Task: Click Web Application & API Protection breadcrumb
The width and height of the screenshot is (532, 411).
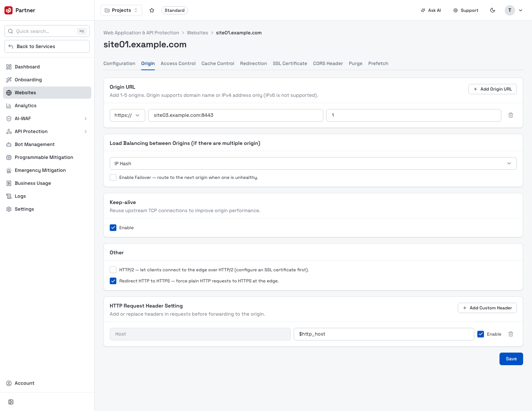Action: (x=141, y=33)
